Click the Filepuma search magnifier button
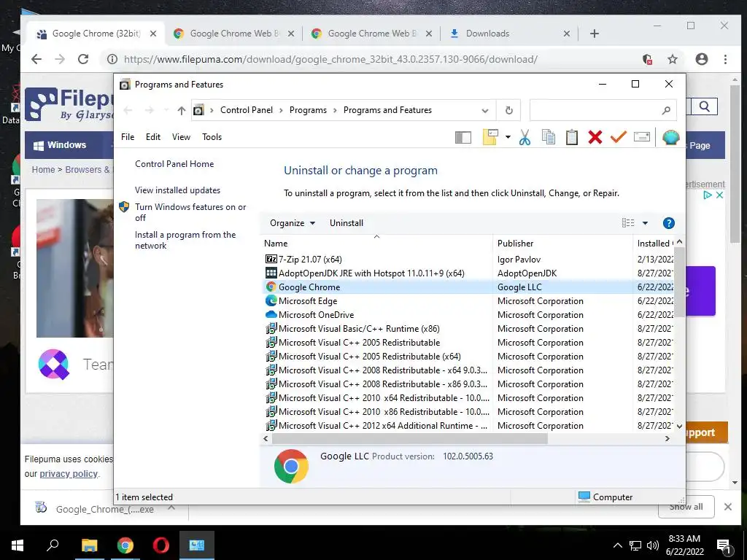 coord(704,106)
